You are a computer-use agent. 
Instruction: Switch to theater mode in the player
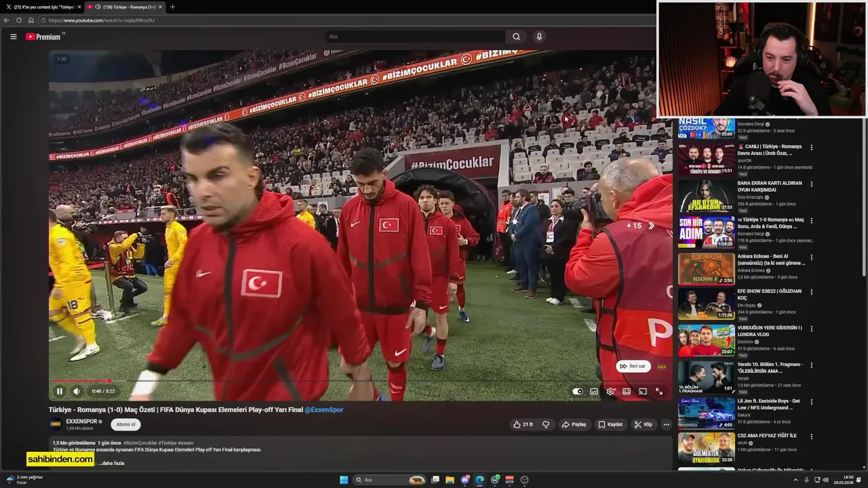(x=627, y=391)
